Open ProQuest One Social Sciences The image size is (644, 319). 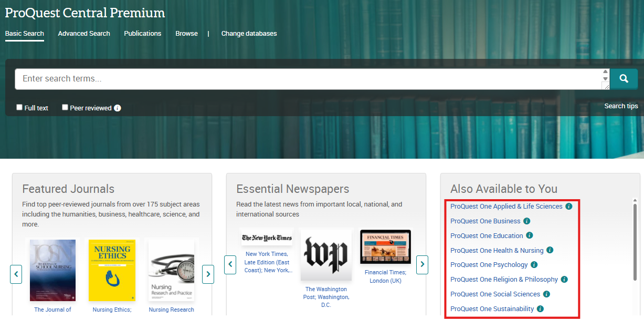coord(495,294)
